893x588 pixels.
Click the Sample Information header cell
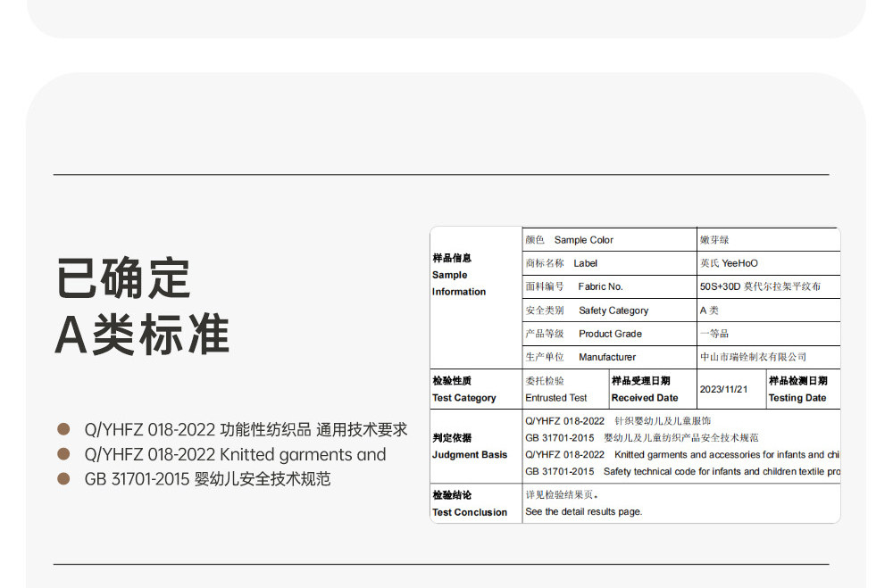pyautogui.click(x=476, y=298)
